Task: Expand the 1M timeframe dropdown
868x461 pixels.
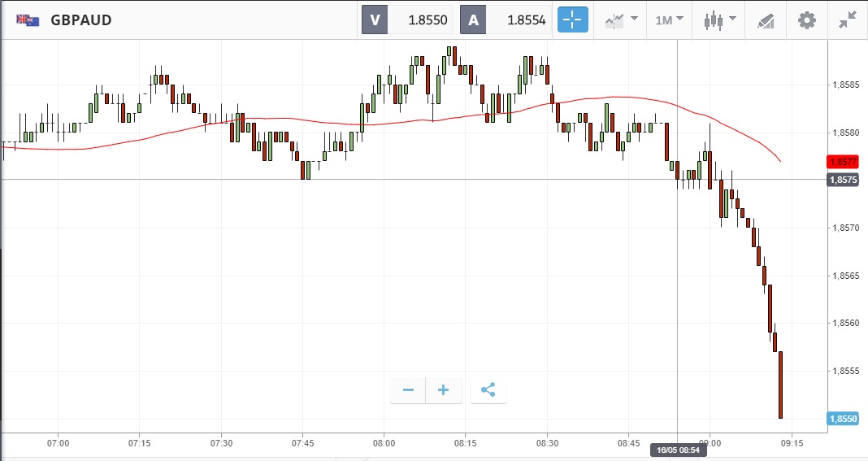Action: pyautogui.click(x=670, y=20)
